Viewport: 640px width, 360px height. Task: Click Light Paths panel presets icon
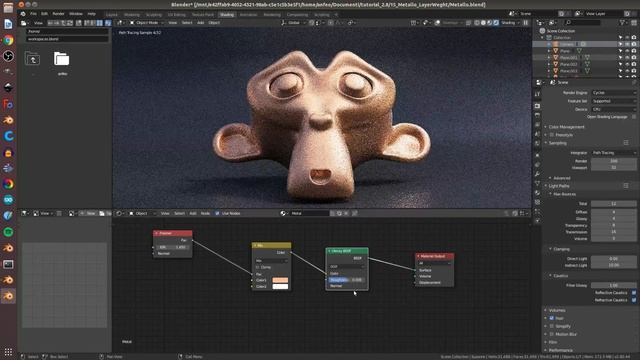point(626,186)
